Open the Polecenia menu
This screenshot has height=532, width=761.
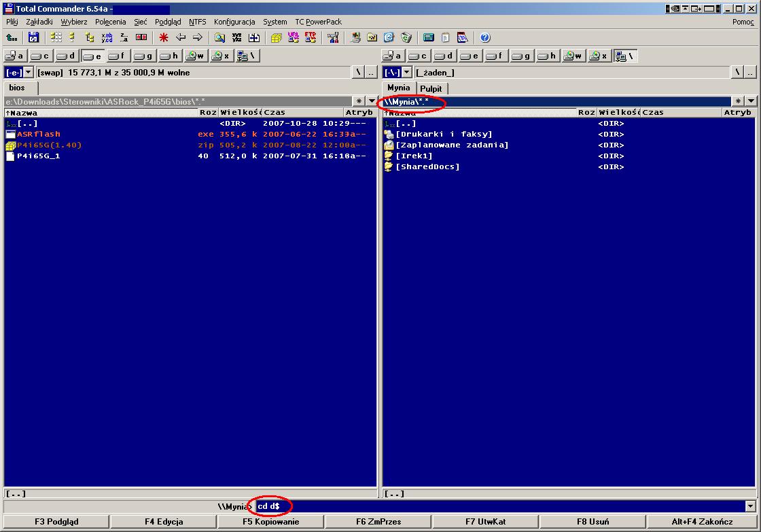(110, 22)
